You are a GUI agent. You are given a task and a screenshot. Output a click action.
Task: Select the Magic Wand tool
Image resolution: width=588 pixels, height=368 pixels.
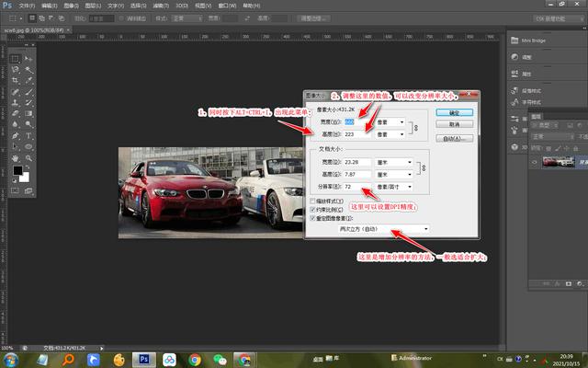28,70
